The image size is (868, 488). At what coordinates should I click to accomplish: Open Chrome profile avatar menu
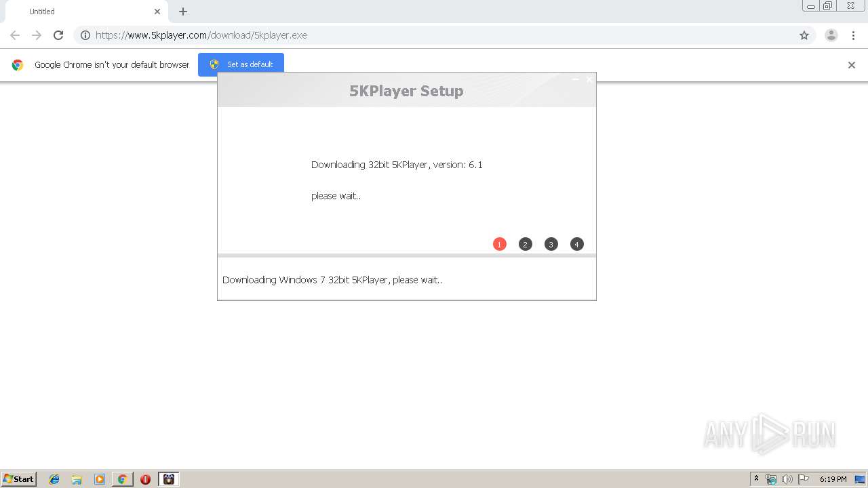coord(831,35)
